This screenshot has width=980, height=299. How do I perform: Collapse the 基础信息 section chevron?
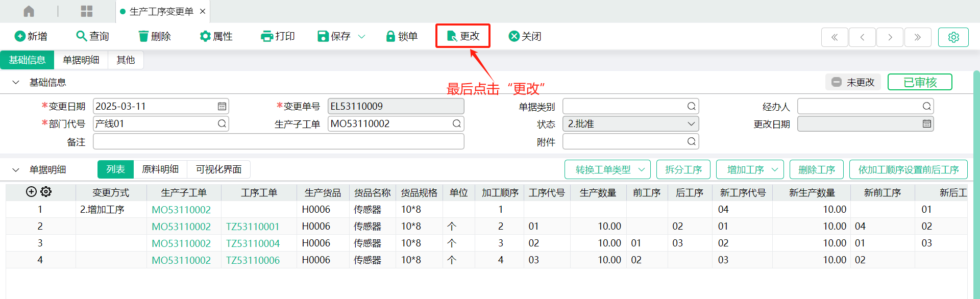point(16,83)
